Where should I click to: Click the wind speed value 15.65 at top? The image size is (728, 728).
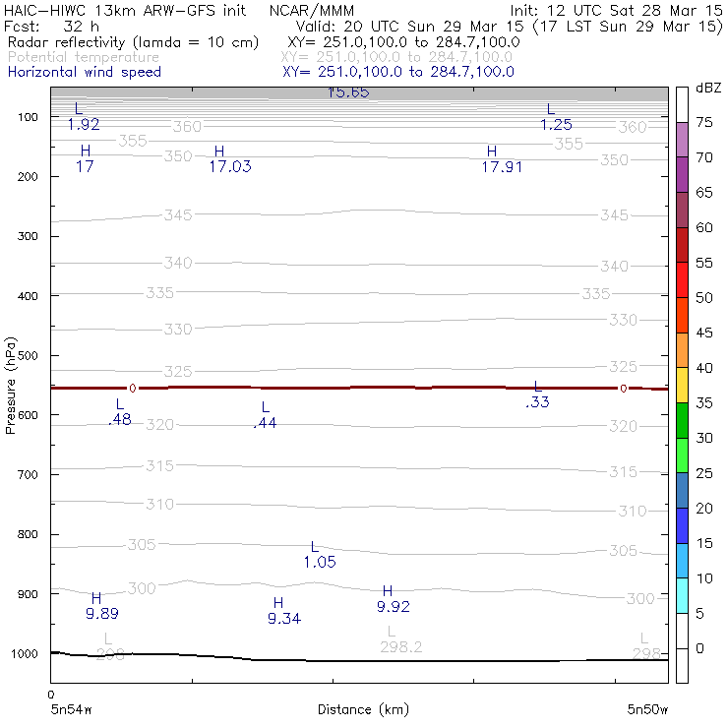(x=348, y=92)
